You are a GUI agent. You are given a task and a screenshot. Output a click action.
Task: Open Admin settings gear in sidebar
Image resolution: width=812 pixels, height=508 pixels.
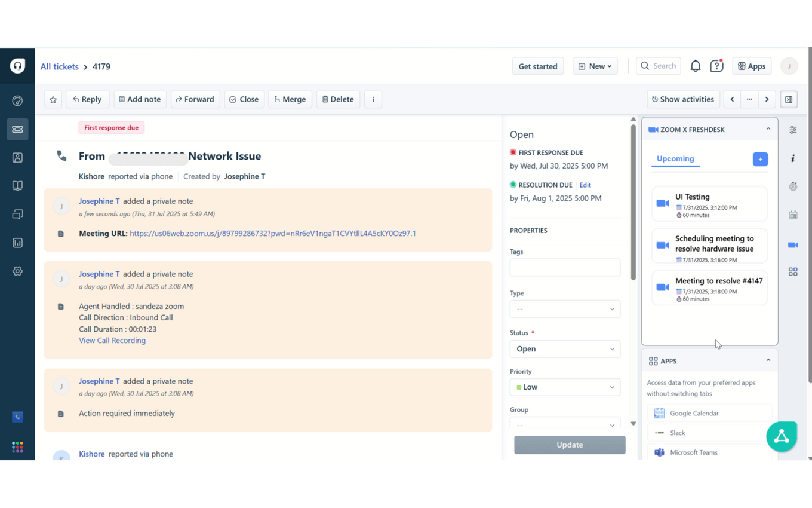(x=17, y=271)
